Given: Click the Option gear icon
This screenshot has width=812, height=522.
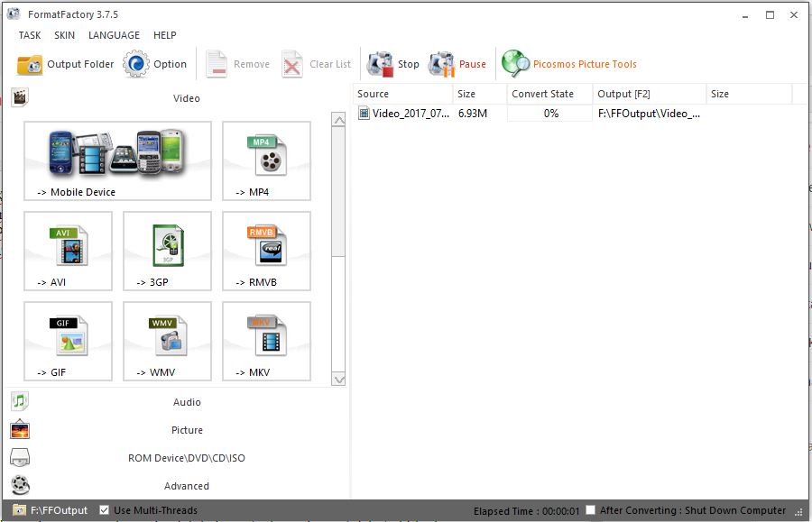Looking at the screenshot, I should (x=135, y=64).
